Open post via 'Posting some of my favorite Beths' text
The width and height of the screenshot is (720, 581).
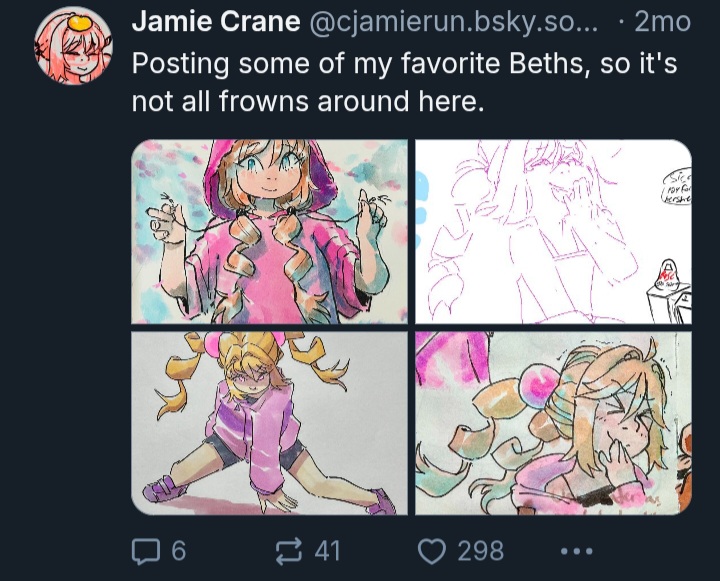[x=404, y=63]
